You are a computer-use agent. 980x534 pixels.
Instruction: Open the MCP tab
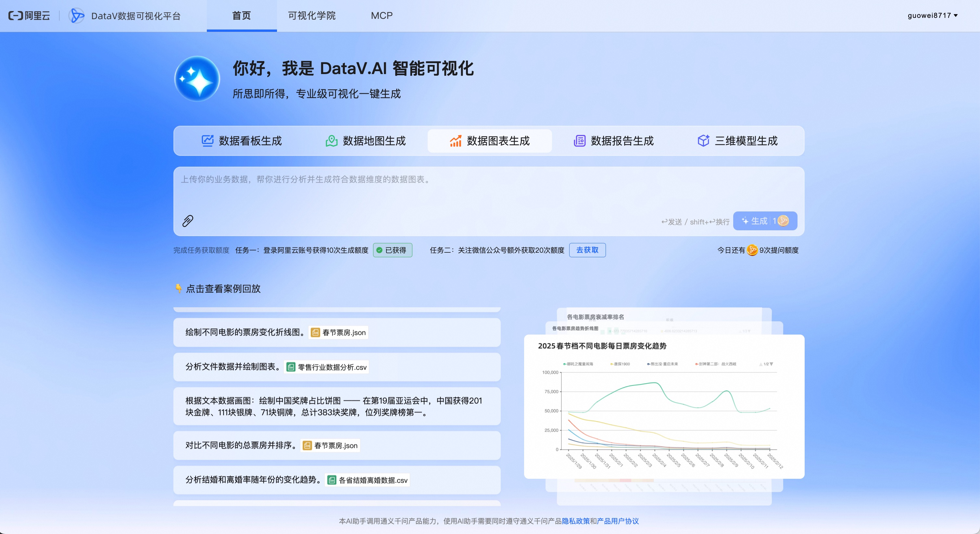tap(382, 16)
